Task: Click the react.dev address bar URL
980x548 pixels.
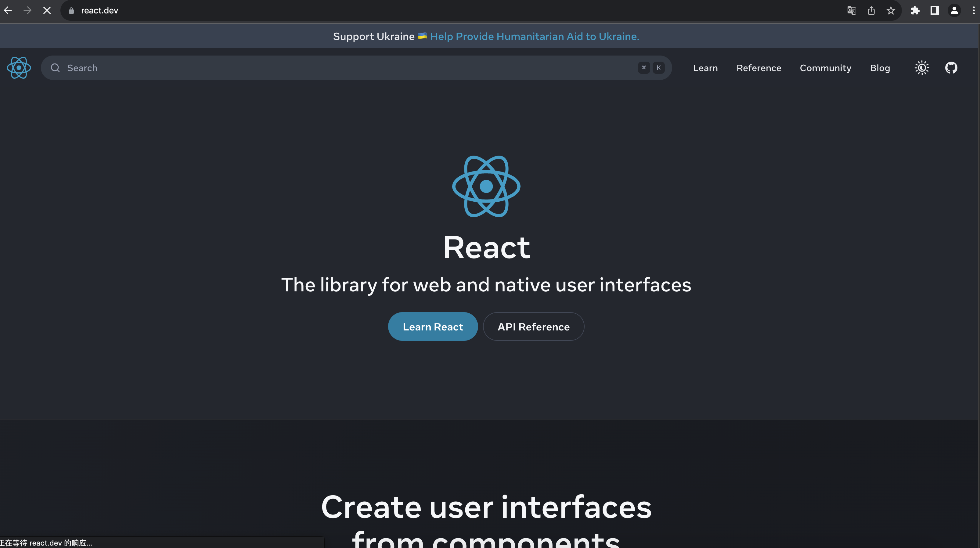Action: (99, 11)
